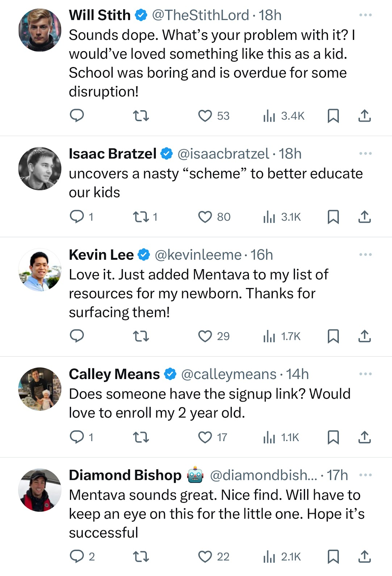392x576 pixels.
Task: Share Kevin Lee's tweet
Action: click(364, 336)
